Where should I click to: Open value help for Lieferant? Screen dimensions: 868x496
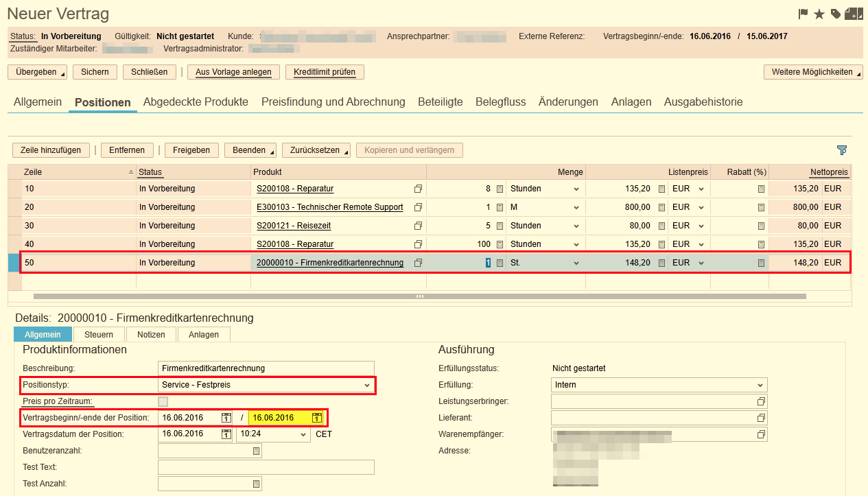(x=760, y=418)
